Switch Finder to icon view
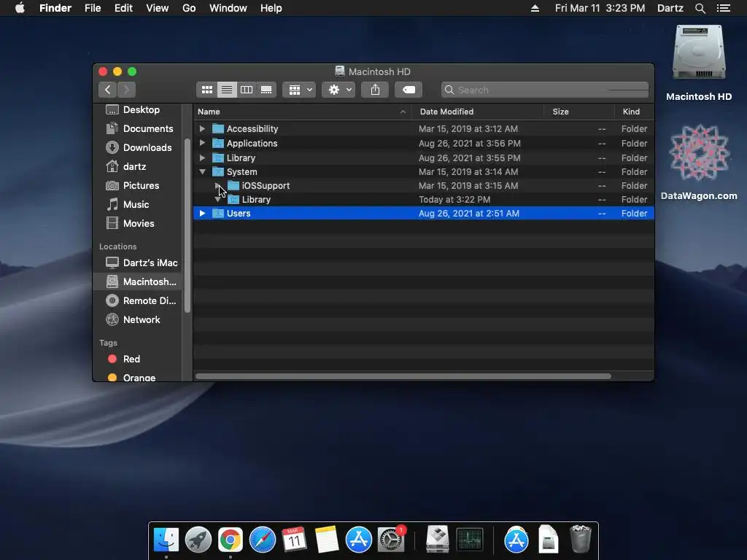This screenshot has height=560, width=747. pyautogui.click(x=206, y=90)
